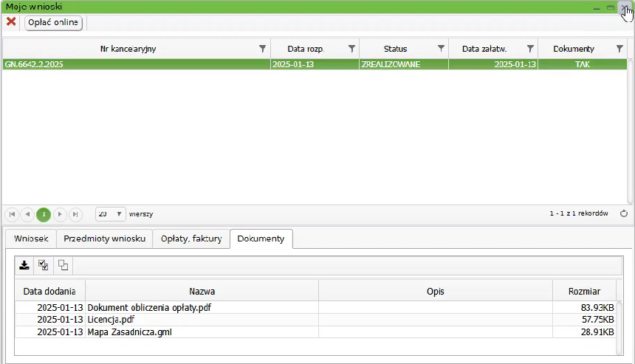
Task: Select current page number 1
Action: pyautogui.click(x=44, y=214)
